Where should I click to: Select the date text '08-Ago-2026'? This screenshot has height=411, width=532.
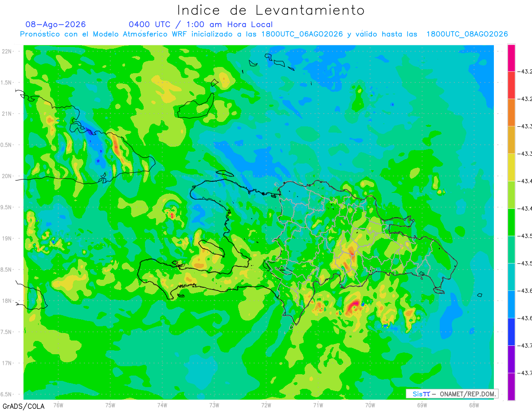pos(55,24)
